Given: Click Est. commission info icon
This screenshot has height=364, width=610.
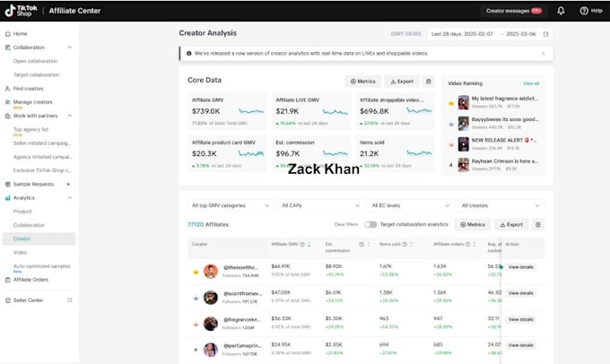Looking at the screenshot, I should click(x=362, y=245).
